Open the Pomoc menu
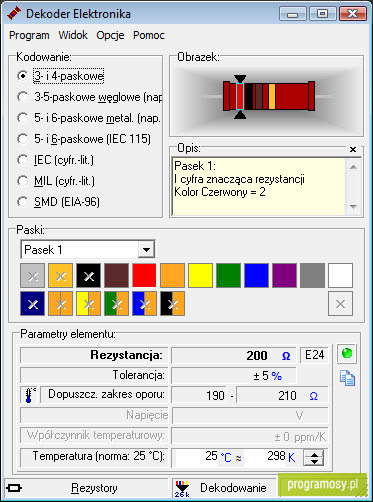This screenshot has width=373, height=502. click(x=149, y=35)
